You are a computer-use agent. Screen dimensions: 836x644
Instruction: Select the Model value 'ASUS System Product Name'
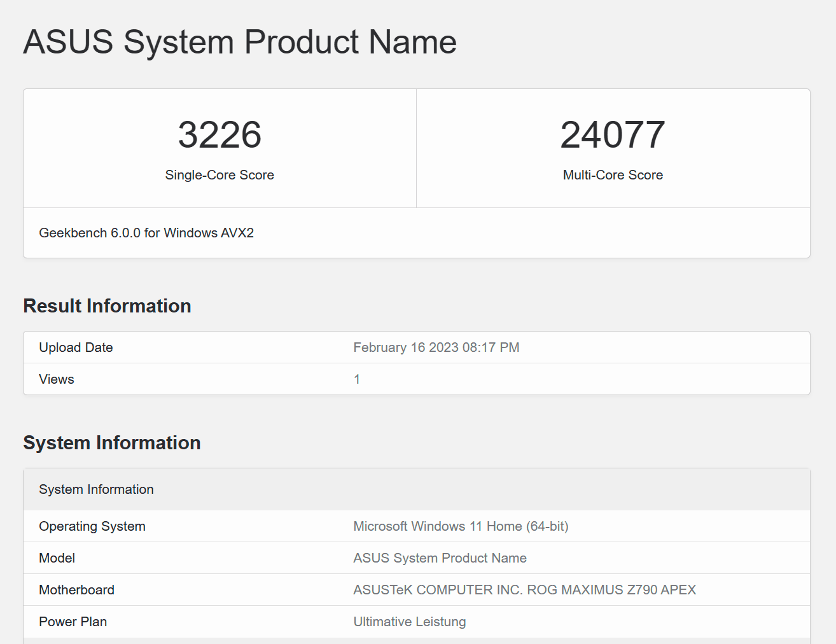440,558
